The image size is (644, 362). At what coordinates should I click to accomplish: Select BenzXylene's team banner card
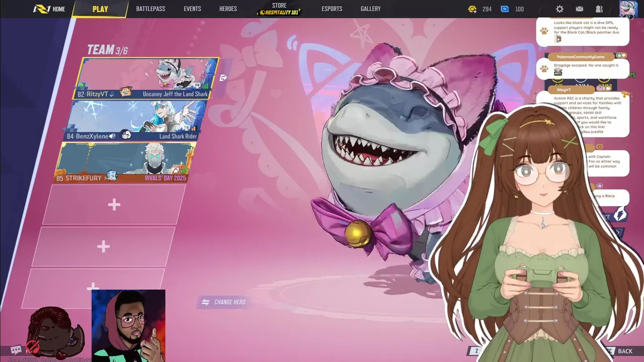coord(135,120)
